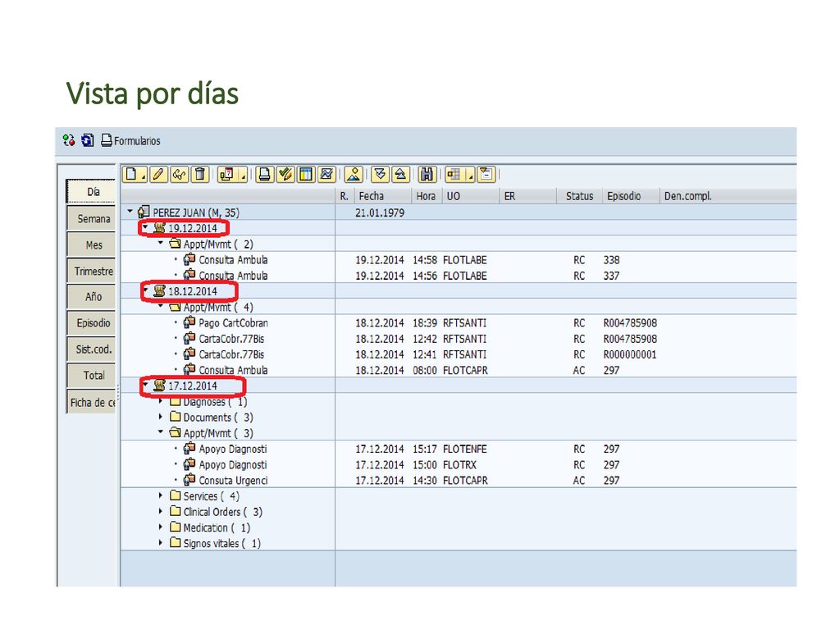The width and height of the screenshot is (840, 630).
Task: Click episode cell R000000001
Action: pos(630,354)
